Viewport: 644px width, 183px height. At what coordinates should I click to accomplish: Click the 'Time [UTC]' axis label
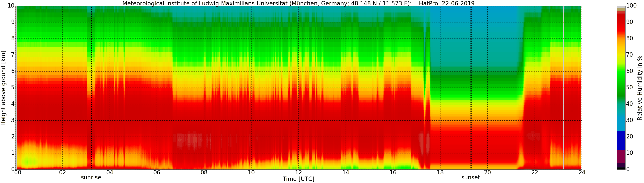tap(298, 179)
